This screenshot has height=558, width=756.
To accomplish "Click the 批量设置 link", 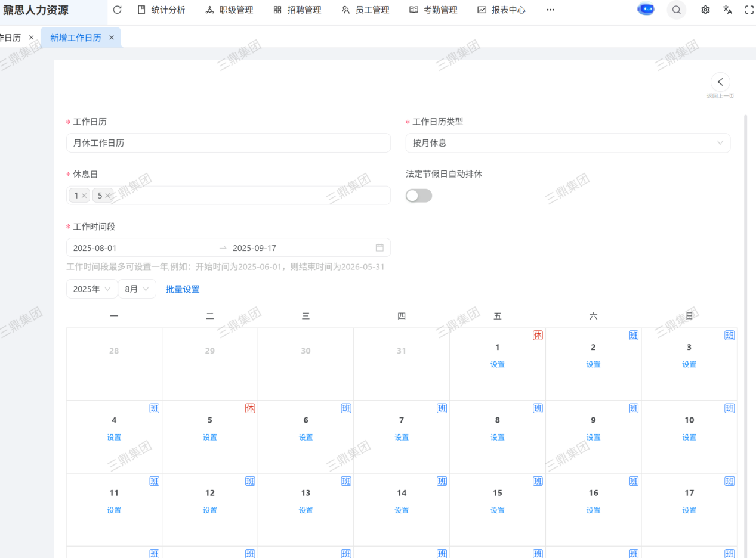I will click(183, 289).
